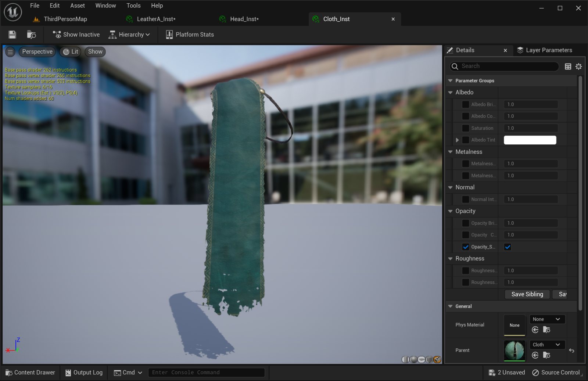Image resolution: width=588 pixels, height=381 pixels.
Task: Click the Save asset floppy icon
Action: [x=12, y=35]
